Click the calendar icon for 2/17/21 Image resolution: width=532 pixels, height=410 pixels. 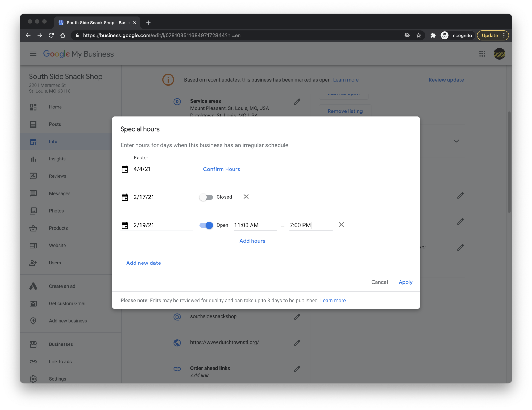point(125,197)
